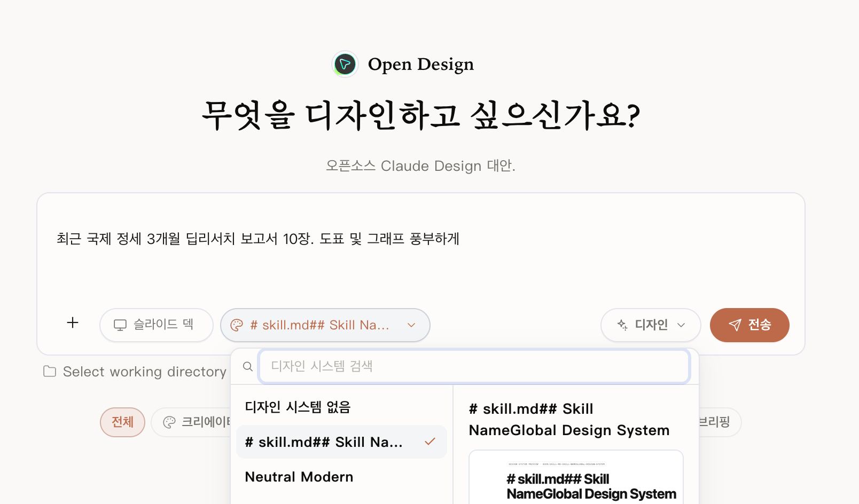
Task: Click the paper plane send icon
Action: 735,325
